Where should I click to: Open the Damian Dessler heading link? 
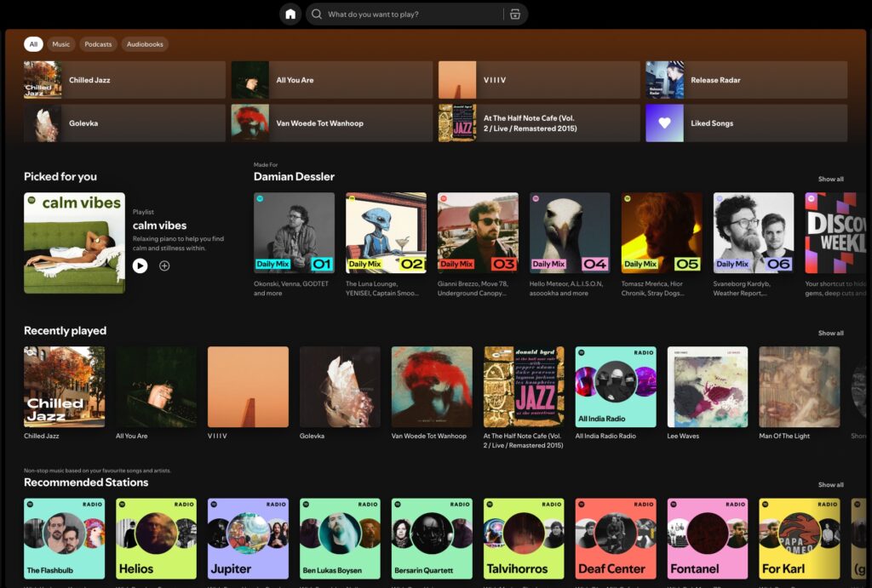(x=294, y=177)
